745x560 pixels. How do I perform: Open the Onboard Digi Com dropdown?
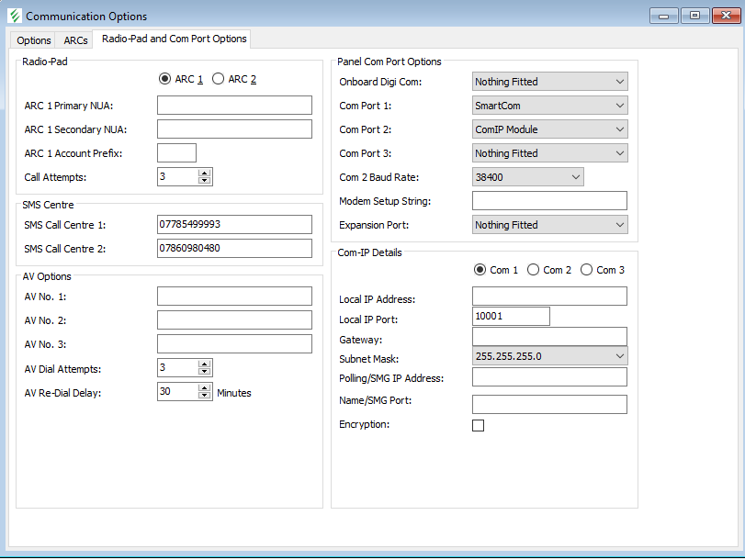click(549, 82)
